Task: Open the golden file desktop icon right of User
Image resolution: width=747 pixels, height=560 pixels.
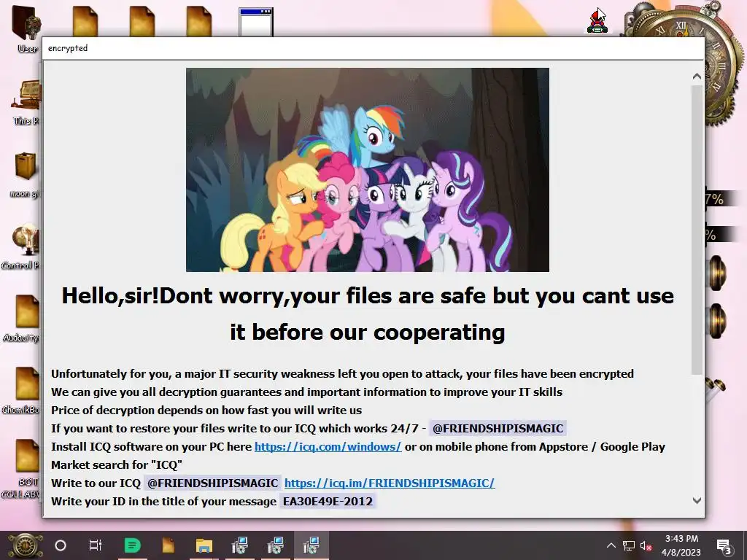Action: [x=85, y=21]
